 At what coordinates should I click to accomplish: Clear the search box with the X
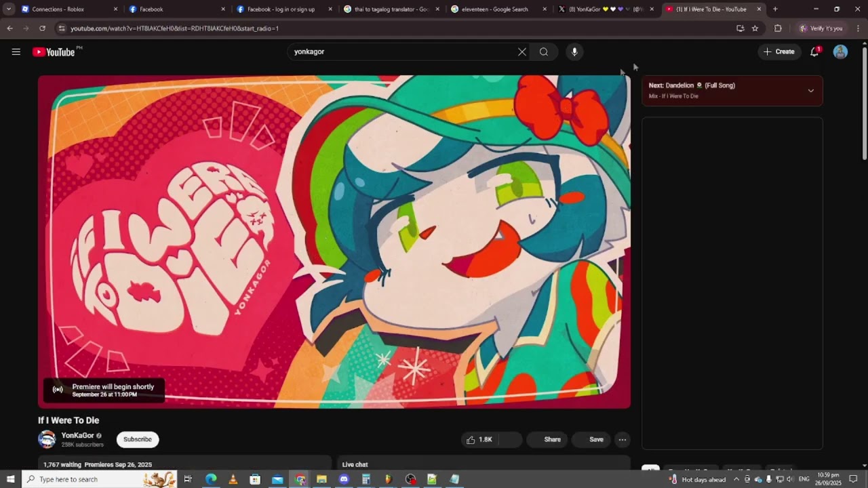(522, 52)
